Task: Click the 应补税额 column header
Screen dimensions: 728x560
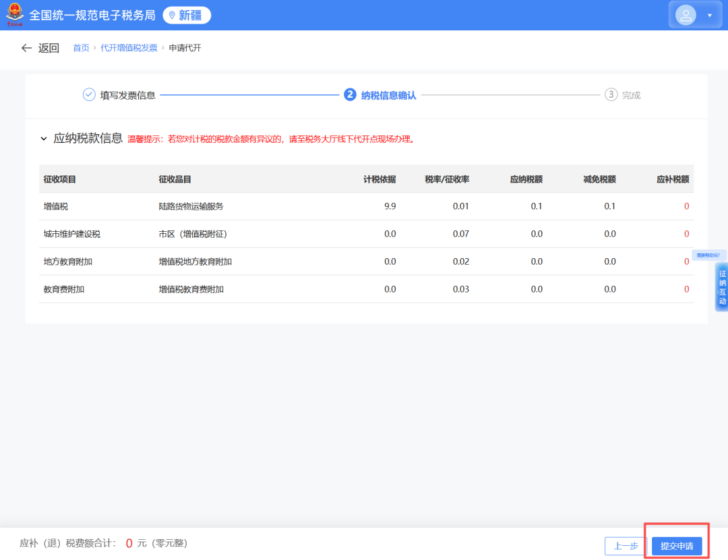Action: click(673, 179)
